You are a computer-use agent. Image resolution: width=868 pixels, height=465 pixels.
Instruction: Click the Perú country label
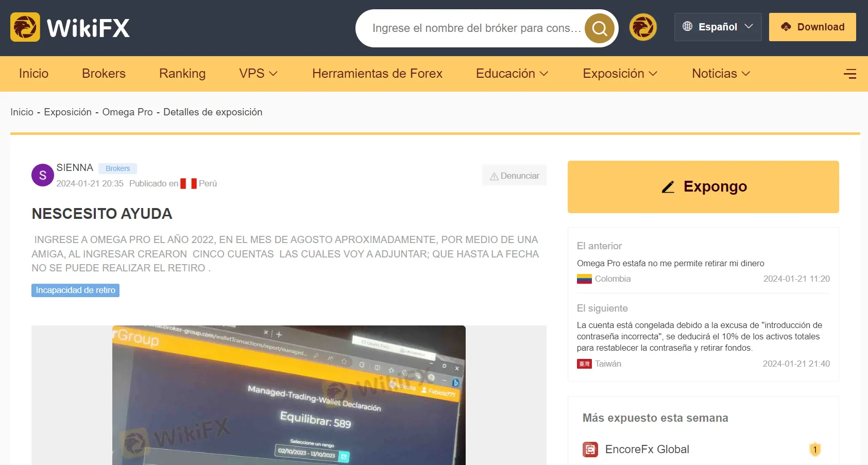[208, 183]
